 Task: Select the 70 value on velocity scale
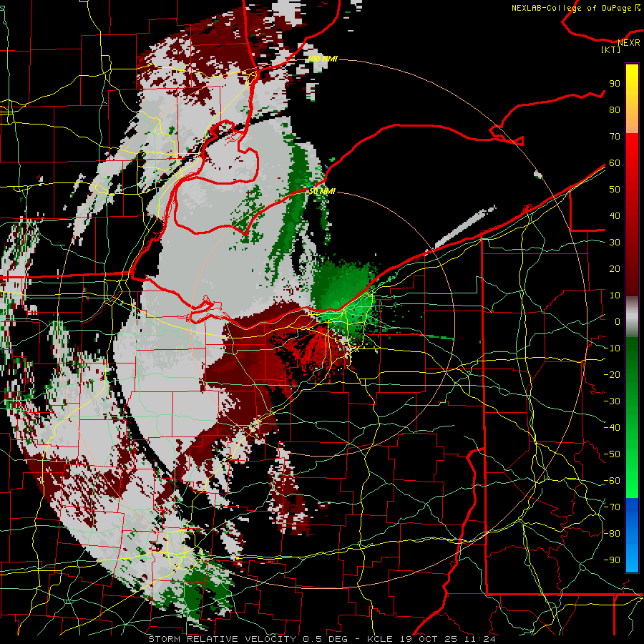pyautogui.click(x=615, y=137)
